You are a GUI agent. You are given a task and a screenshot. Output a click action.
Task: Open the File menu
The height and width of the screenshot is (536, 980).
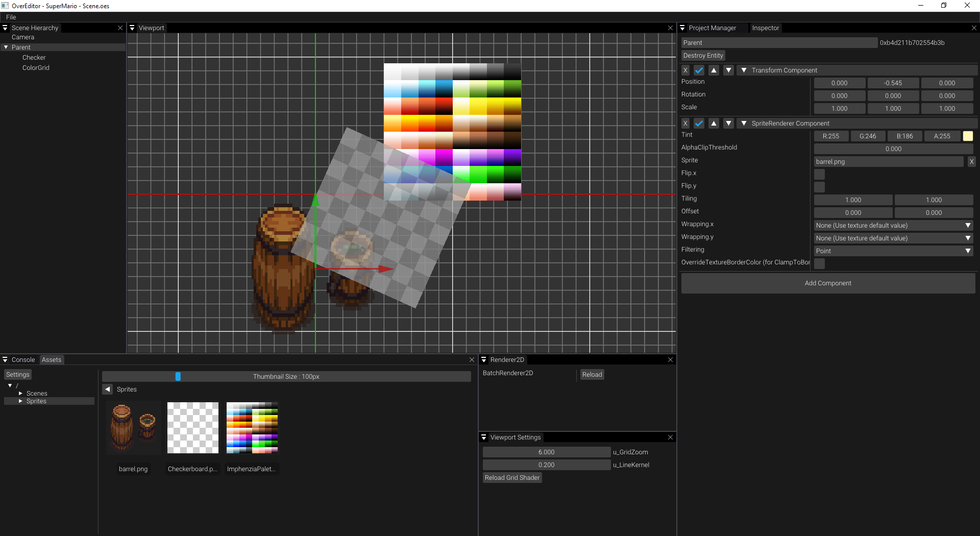pyautogui.click(x=11, y=17)
